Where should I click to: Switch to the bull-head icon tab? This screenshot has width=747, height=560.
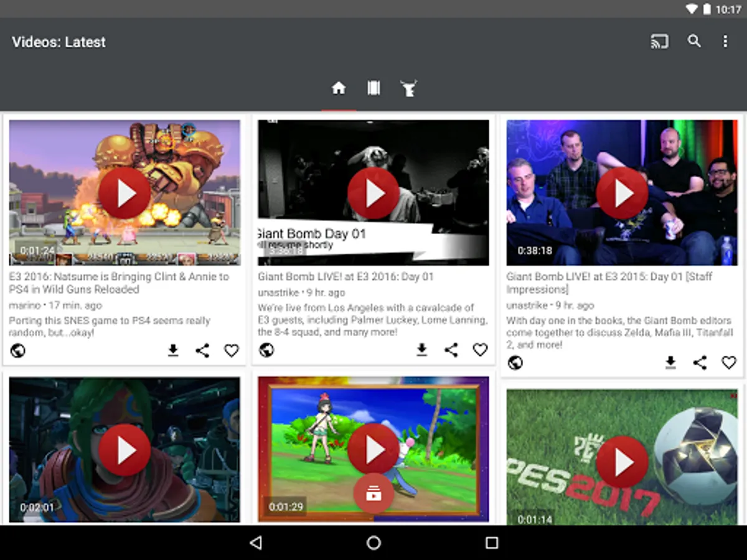tap(408, 88)
